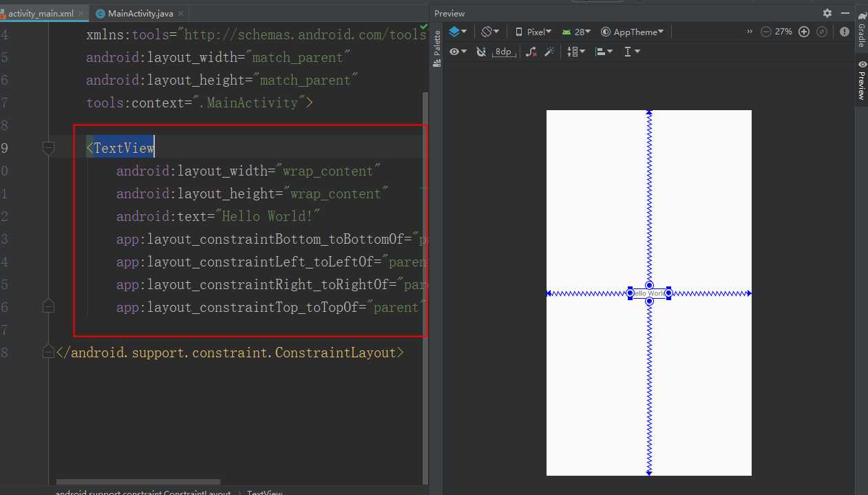
Task: Open the AppTheme selector dropdown
Action: [x=632, y=32]
